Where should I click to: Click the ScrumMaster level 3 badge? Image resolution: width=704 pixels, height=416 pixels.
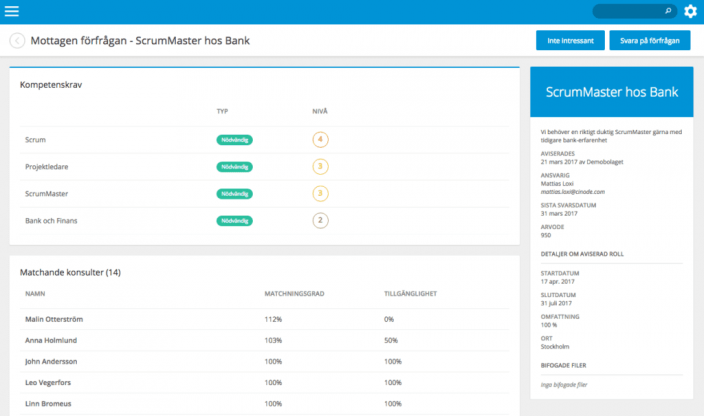[x=320, y=193]
